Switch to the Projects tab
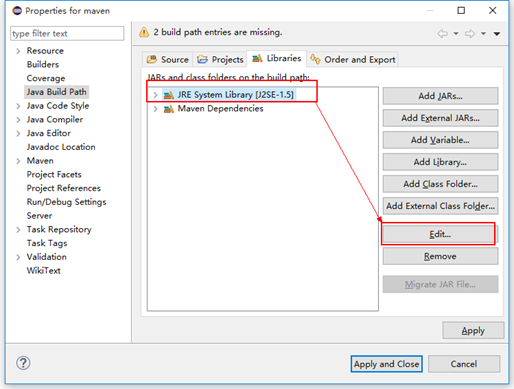This screenshot has width=514, height=389. (220, 59)
